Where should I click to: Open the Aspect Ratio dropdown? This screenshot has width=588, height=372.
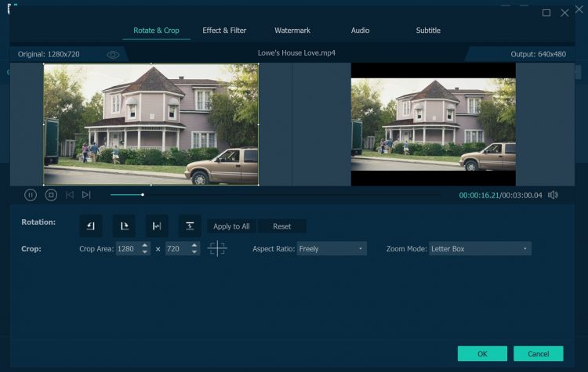click(x=332, y=249)
